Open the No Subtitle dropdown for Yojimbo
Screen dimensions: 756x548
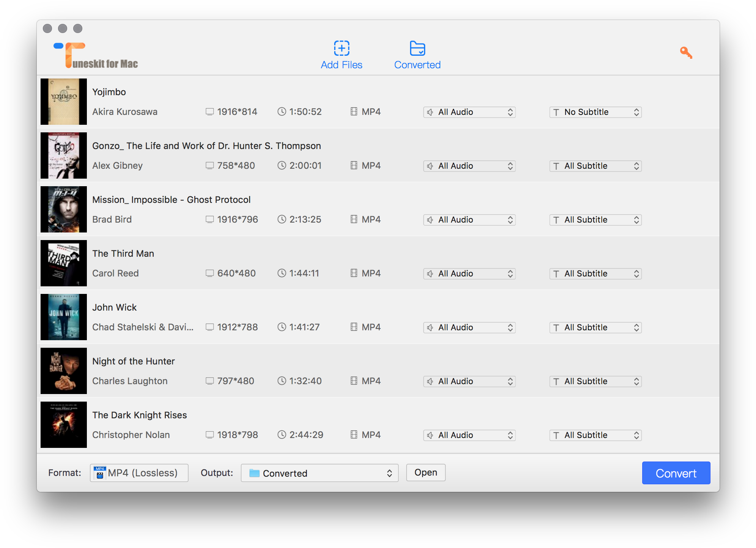tap(595, 112)
